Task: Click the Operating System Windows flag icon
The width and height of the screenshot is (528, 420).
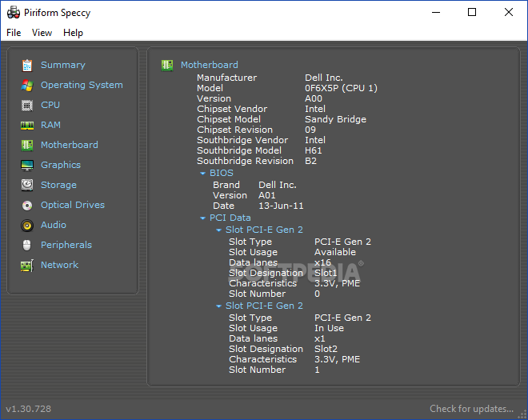Action: [27, 86]
